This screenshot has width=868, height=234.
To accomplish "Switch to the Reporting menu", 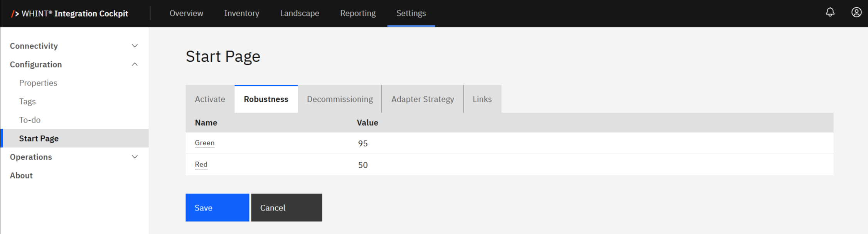I will [x=357, y=13].
